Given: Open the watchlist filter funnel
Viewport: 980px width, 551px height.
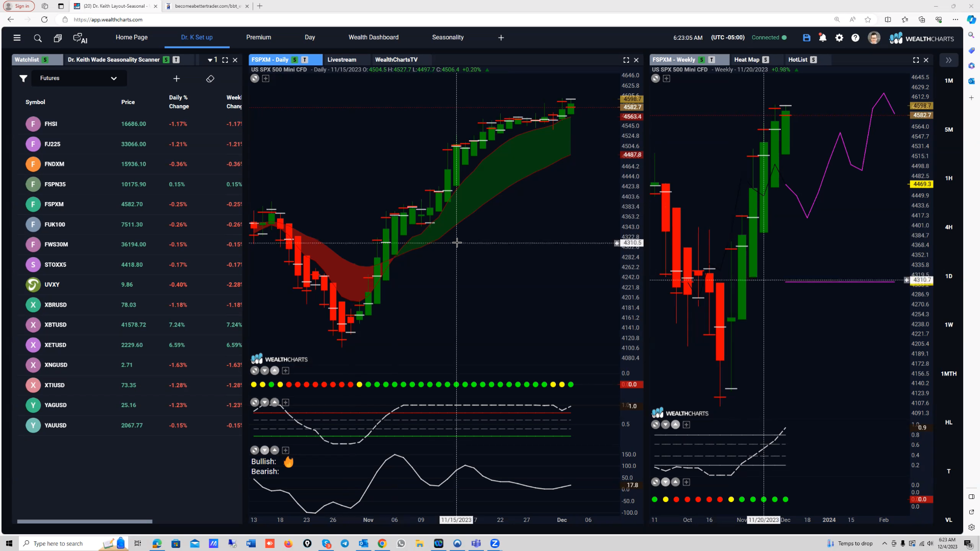Looking at the screenshot, I should click(23, 79).
